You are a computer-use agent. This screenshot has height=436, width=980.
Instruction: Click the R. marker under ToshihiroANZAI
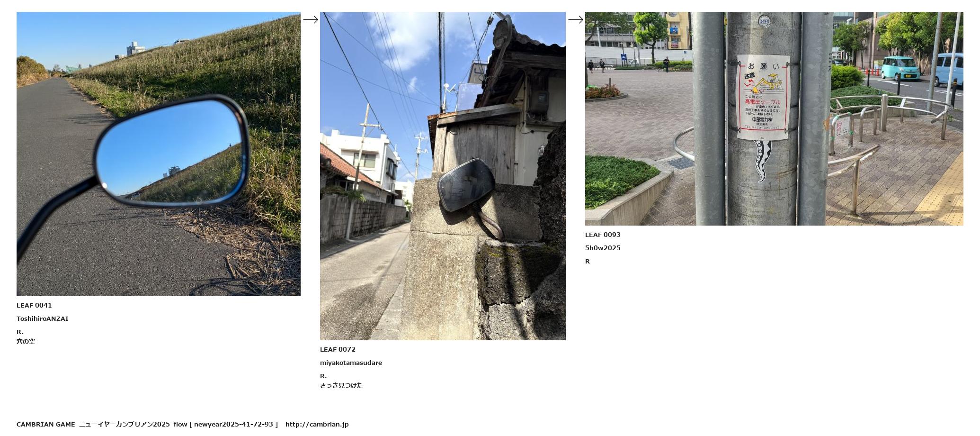pos(20,332)
